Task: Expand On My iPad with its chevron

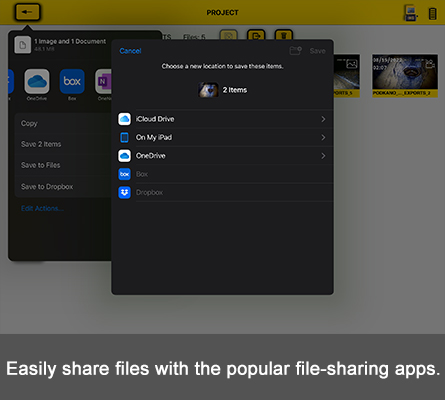Action: point(323,137)
